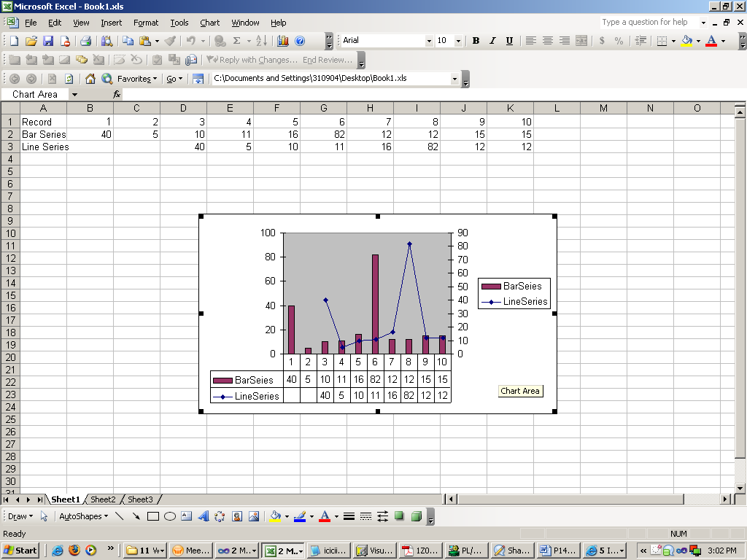Toggle Underline formatting
This screenshot has height=560, width=747.
[x=509, y=41]
